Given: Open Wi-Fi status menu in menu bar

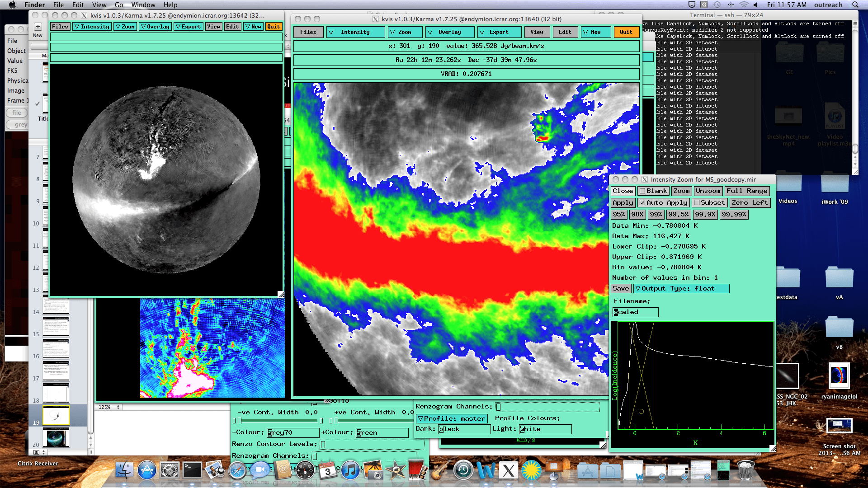Looking at the screenshot, I should tap(744, 5).
